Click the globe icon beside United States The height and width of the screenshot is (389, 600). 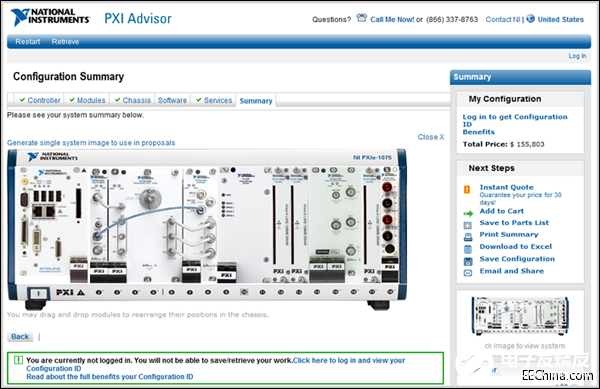point(530,18)
